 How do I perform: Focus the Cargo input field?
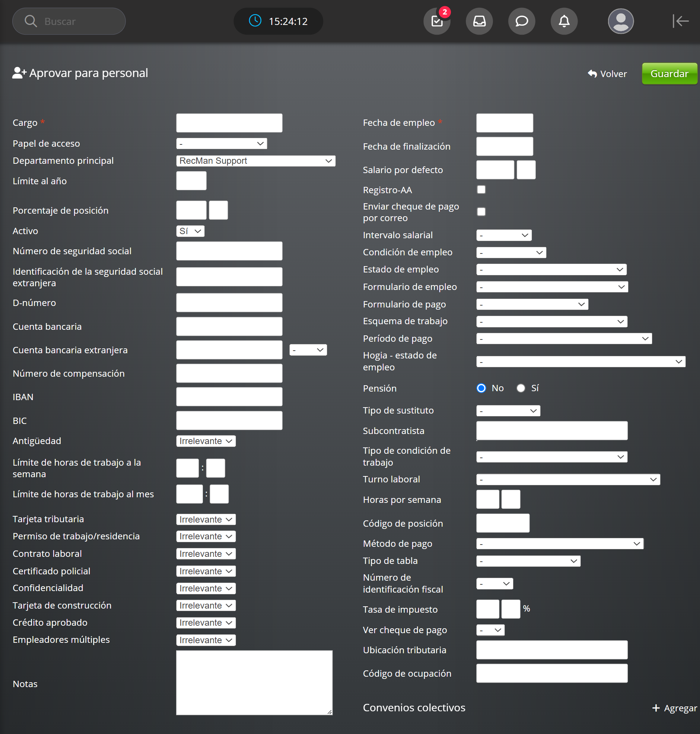pos(229,123)
